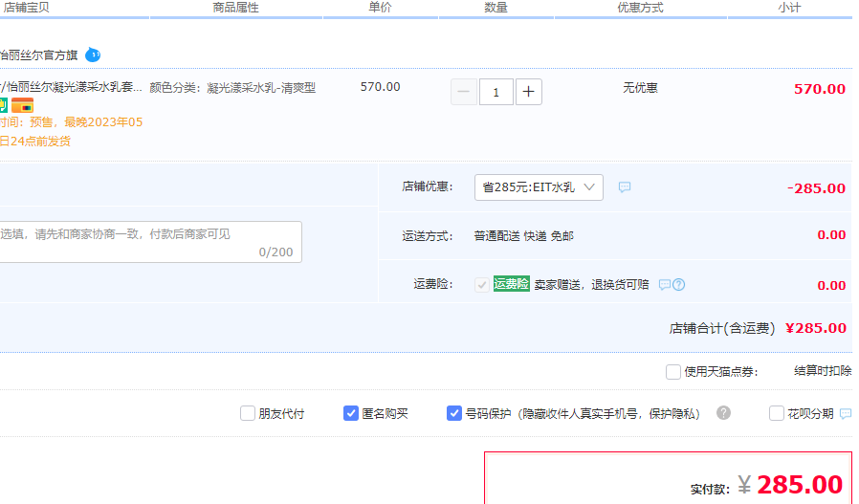Increase quantity with the plus button

pos(529,92)
